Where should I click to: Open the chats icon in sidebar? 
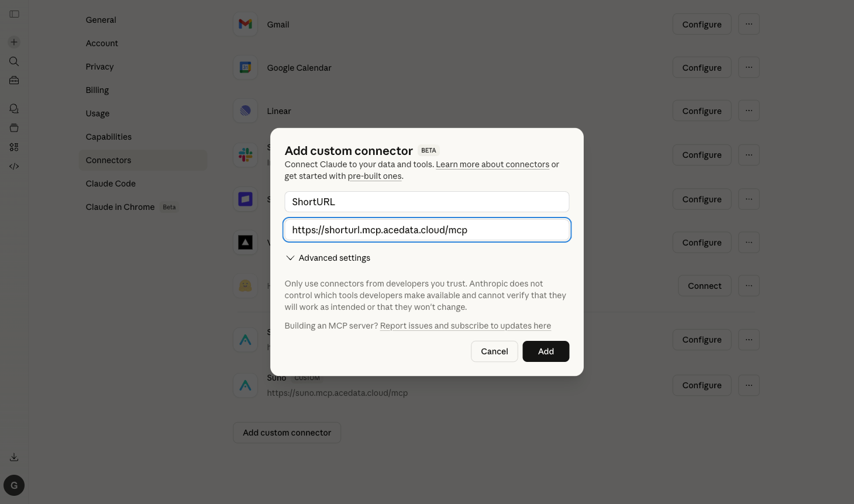(14, 109)
